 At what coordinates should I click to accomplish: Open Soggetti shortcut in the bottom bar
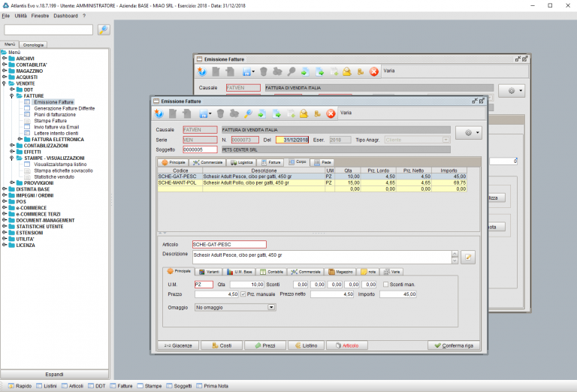coord(180,386)
